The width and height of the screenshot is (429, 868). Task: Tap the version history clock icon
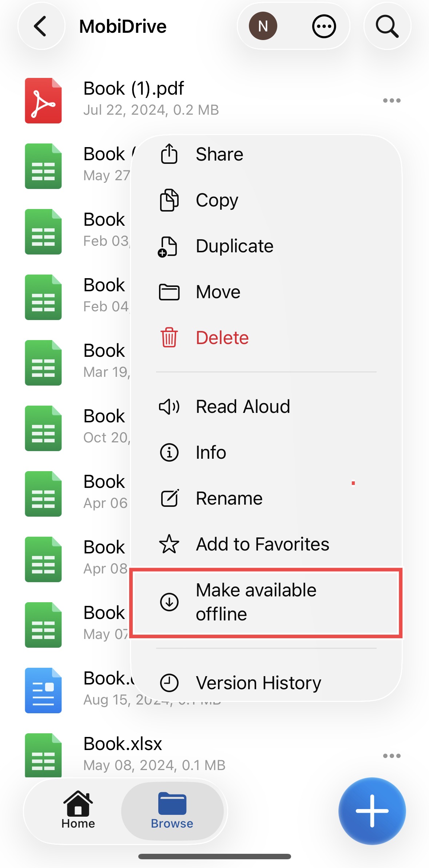(169, 683)
